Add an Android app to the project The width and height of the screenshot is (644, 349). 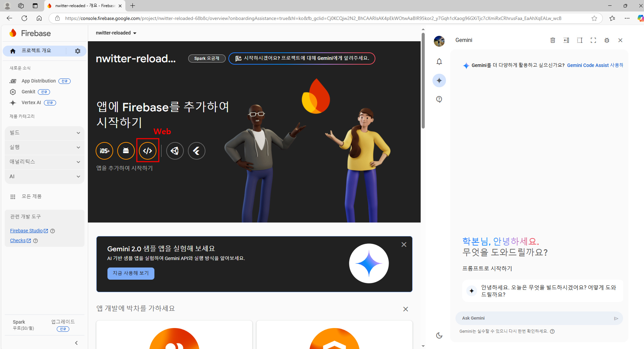point(126,151)
